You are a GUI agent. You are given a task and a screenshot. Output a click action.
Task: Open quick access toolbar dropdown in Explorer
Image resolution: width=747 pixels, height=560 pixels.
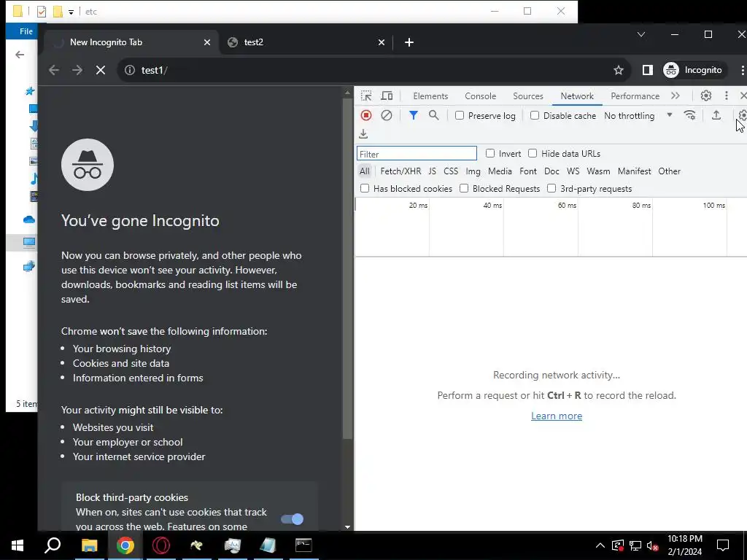tap(71, 12)
